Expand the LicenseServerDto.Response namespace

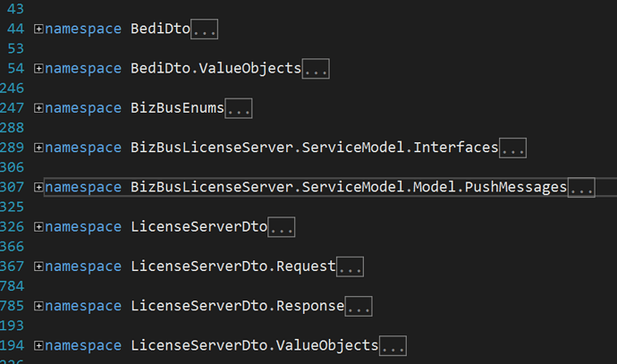[38, 306]
